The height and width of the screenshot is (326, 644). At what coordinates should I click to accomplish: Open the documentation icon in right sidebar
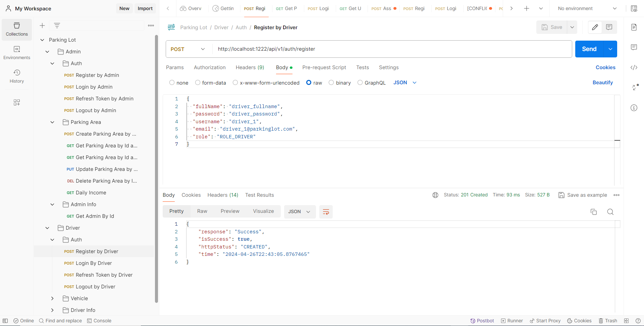tap(634, 27)
